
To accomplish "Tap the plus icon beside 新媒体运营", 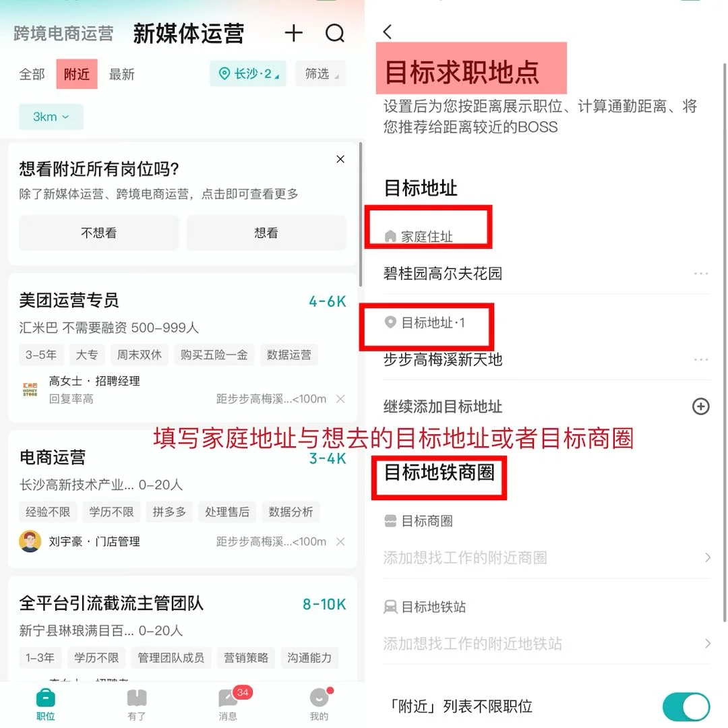I will (293, 34).
